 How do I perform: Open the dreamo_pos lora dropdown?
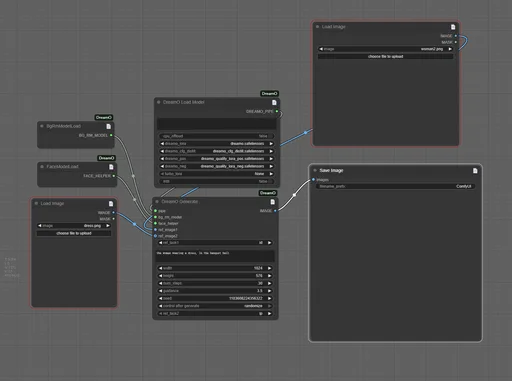pos(216,159)
